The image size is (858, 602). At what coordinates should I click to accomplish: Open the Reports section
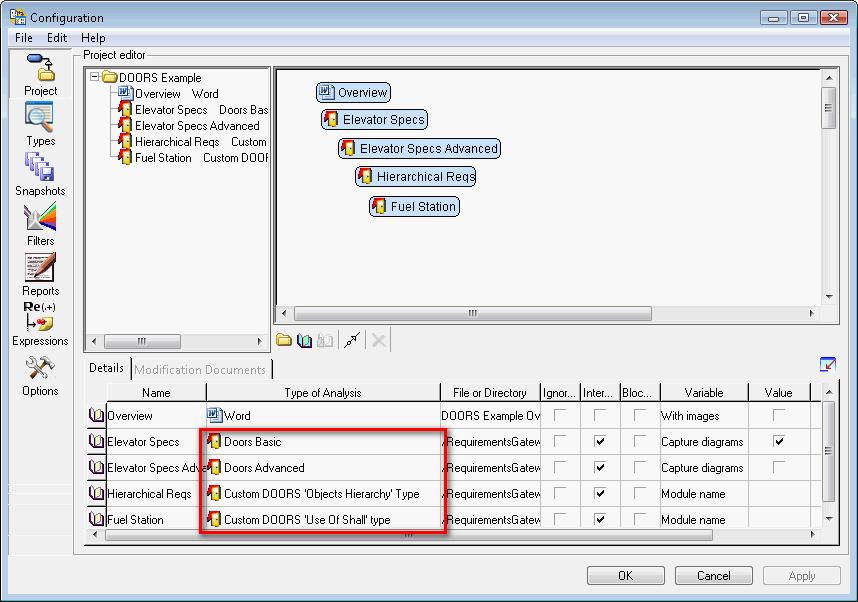click(40, 273)
